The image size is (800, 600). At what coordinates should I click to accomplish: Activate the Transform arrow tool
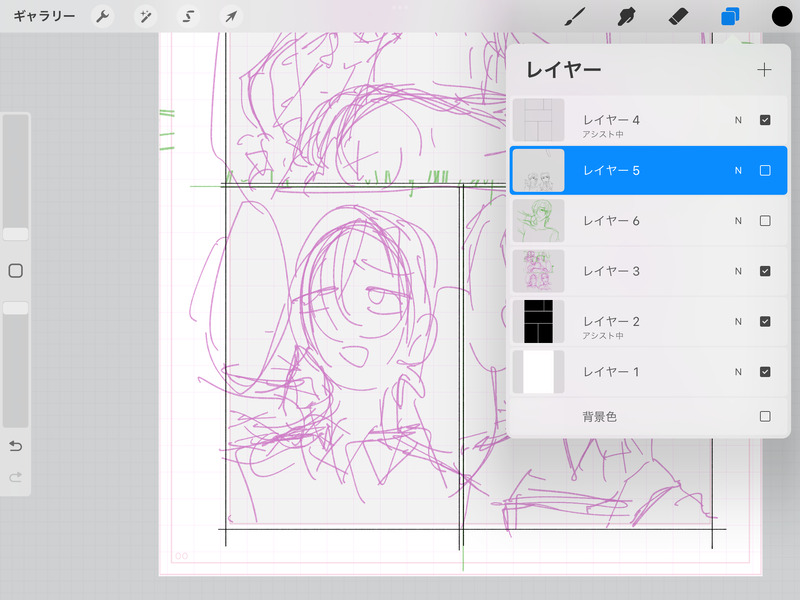231,17
